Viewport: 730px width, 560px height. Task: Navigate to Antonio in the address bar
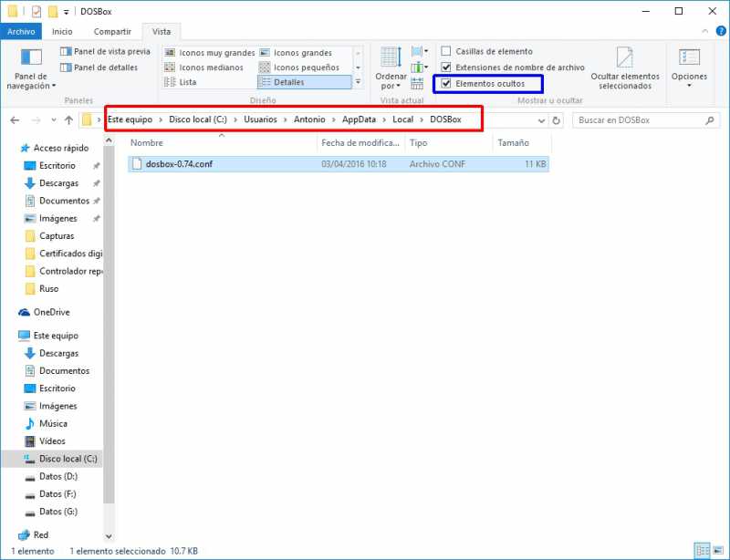(x=309, y=119)
